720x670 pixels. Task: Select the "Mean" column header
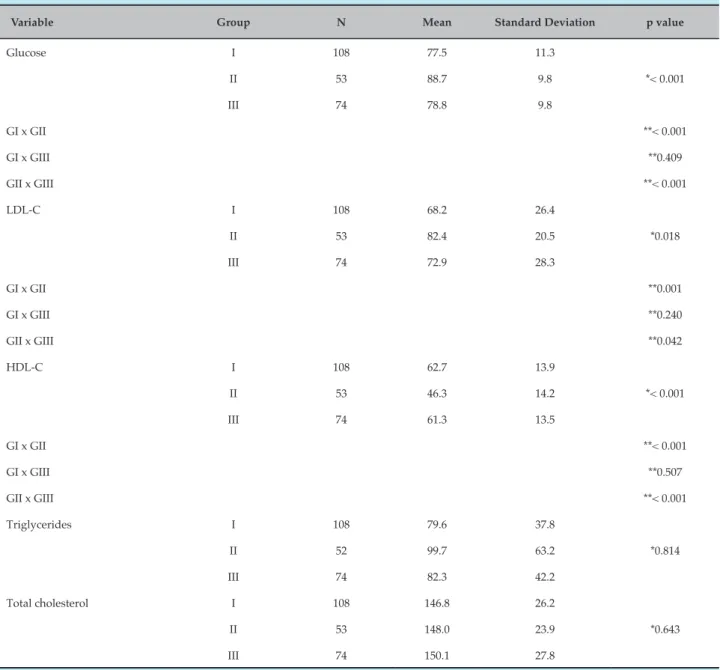(437, 22)
